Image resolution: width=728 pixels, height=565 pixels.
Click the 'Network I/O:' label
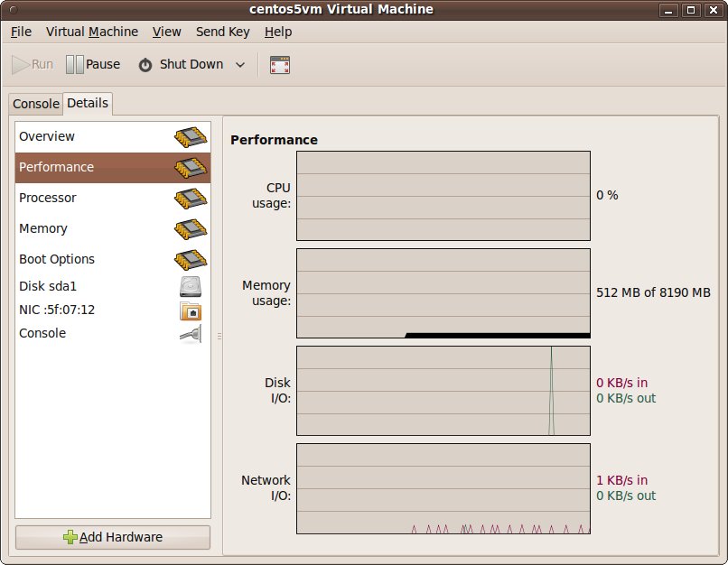tap(266, 487)
